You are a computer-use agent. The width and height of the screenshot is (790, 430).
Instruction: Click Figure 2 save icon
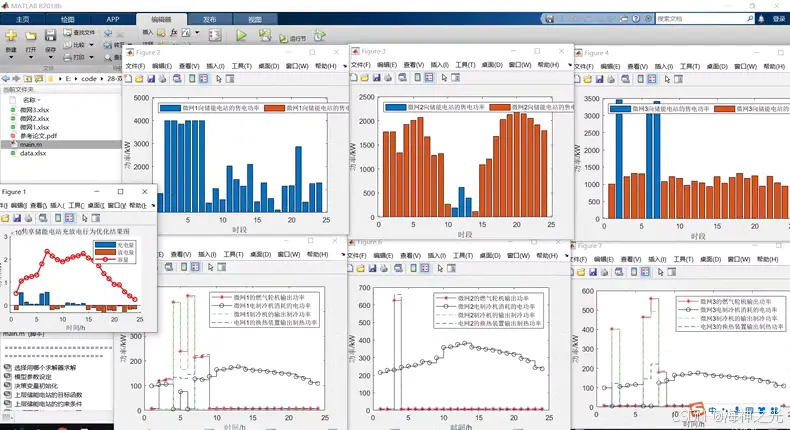[151, 79]
